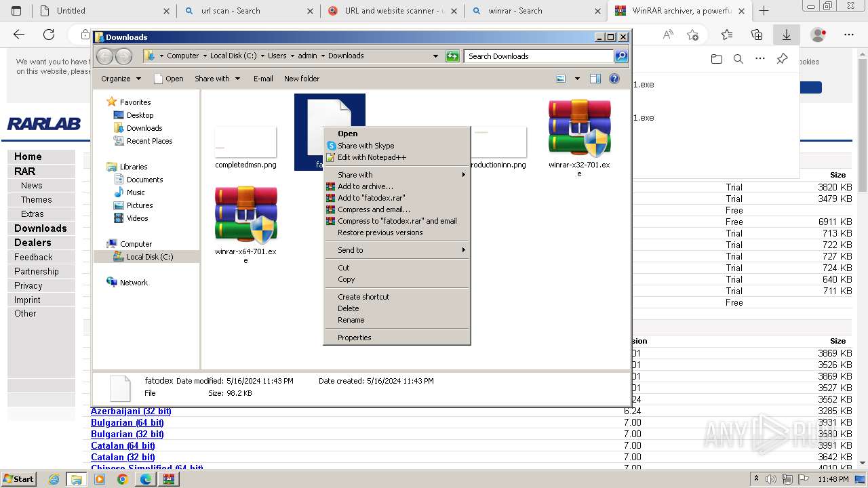Open Documents library
The image size is (868, 488).
[138, 180]
